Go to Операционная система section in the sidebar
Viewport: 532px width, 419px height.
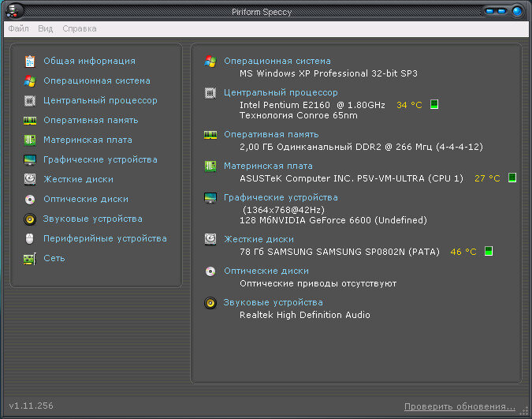(x=97, y=80)
